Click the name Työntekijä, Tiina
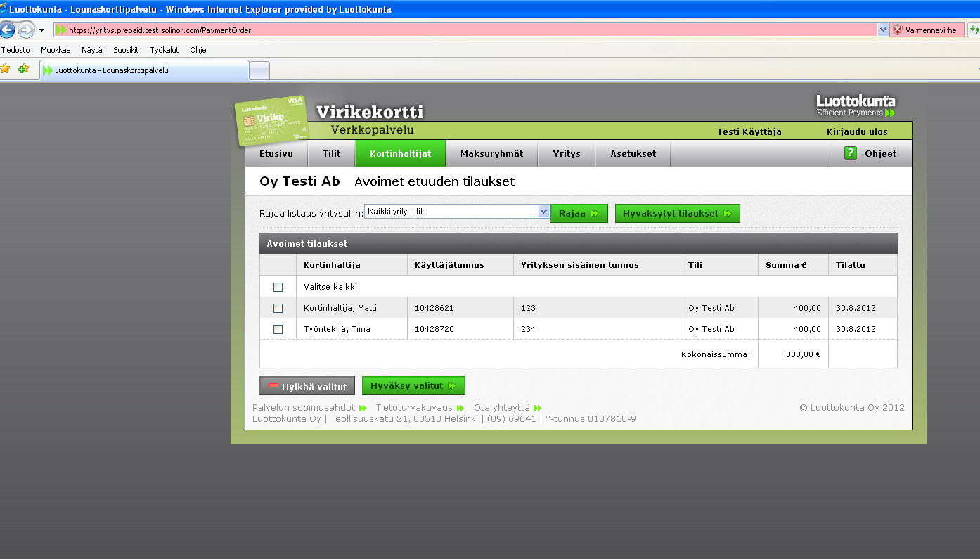The image size is (980, 559). [337, 329]
